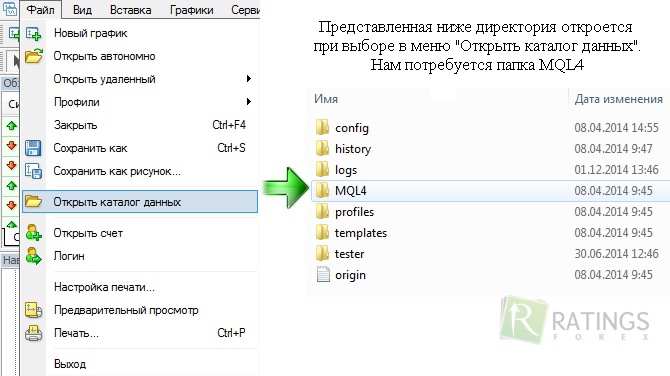Screen dimensions: 670x376
Task: Click the logs folder icon
Action: point(323,169)
